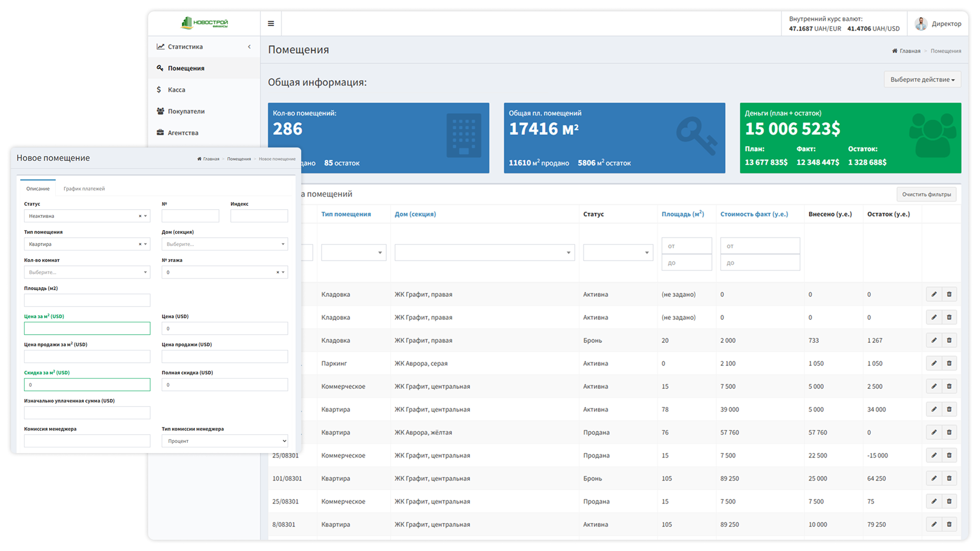Click Очистить фильтры button
Viewport: 980px width, 551px height.
(926, 194)
